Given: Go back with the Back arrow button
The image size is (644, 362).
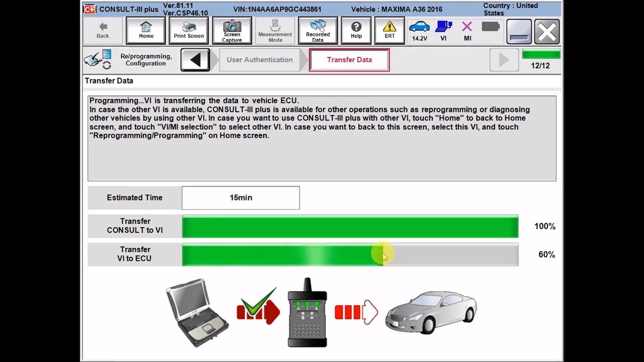Looking at the screenshot, I should [103, 31].
